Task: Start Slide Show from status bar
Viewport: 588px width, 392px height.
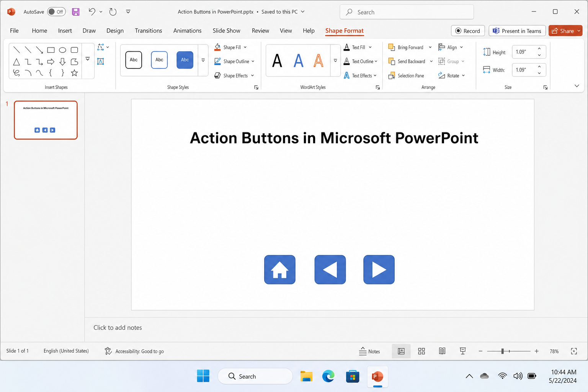Action: click(463, 351)
